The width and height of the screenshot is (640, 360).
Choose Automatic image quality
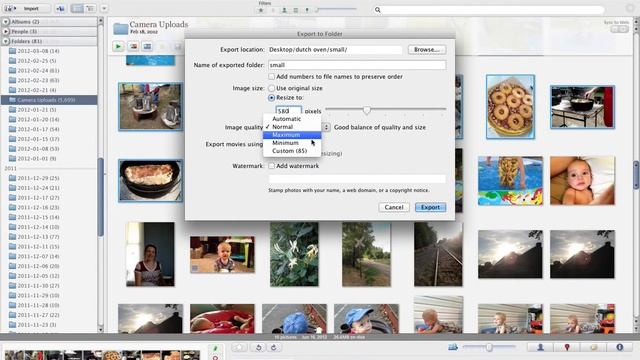click(x=292, y=119)
